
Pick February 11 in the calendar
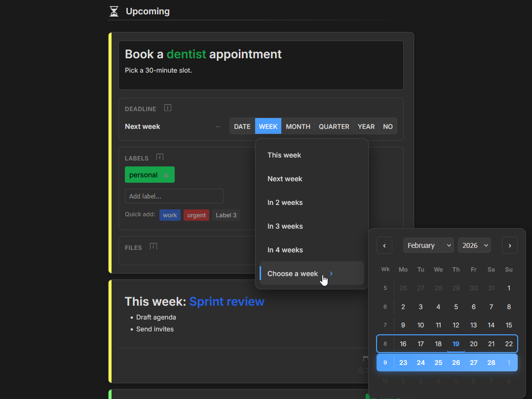438,325
